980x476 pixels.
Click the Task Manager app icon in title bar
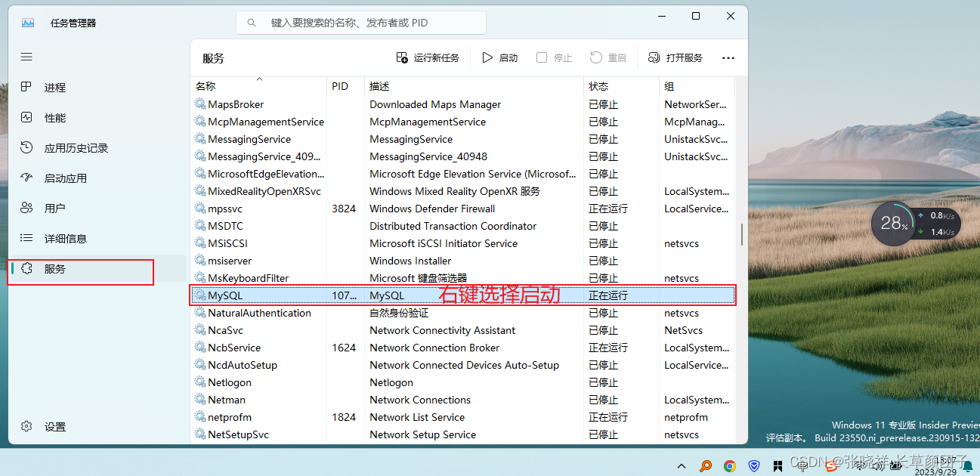pos(28,23)
